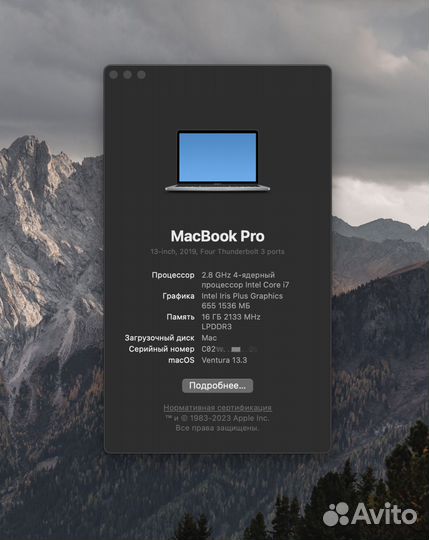Click the MacBook Pro title text
429x540 pixels.
click(217, 236)
